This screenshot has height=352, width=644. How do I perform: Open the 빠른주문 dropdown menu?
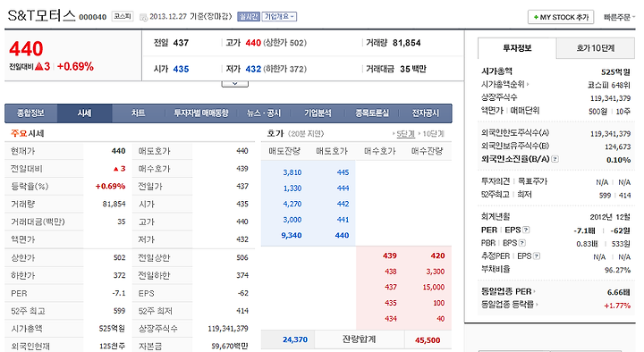coord(619,17)
